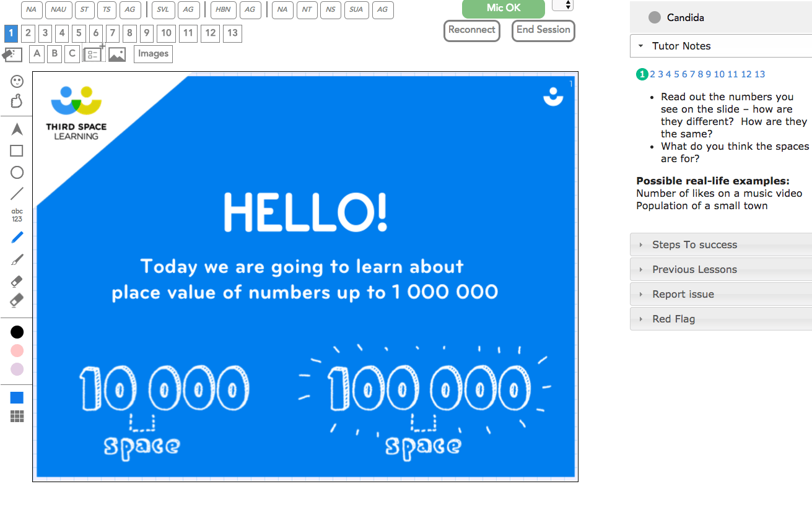Open tutor notes page 11 link
This screenshot has width=812, height=510.
[x=733, y=74]
